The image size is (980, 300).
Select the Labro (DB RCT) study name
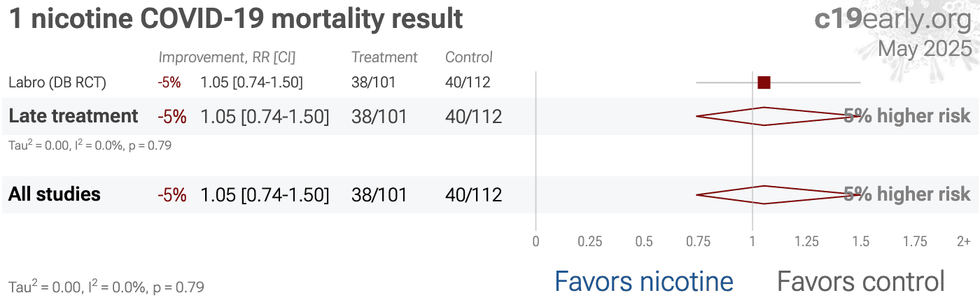pos(57,83)
